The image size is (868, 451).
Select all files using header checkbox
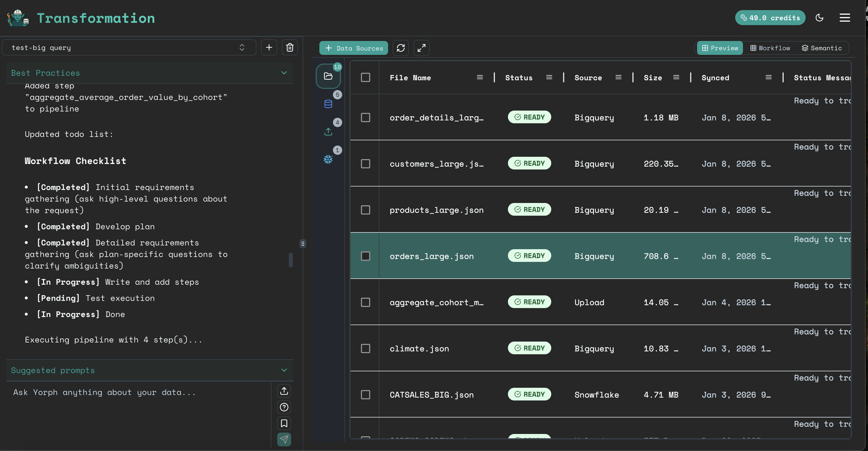coord(366,77)
